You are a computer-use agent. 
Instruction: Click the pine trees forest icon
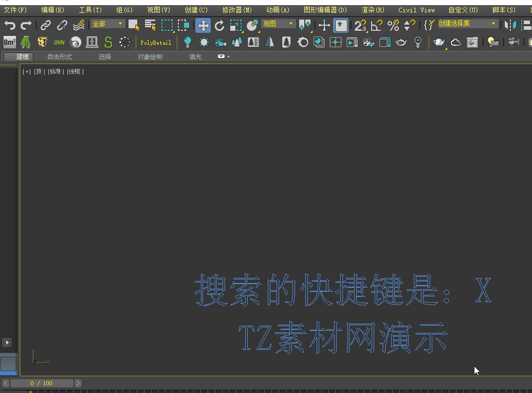click(237, 43)
